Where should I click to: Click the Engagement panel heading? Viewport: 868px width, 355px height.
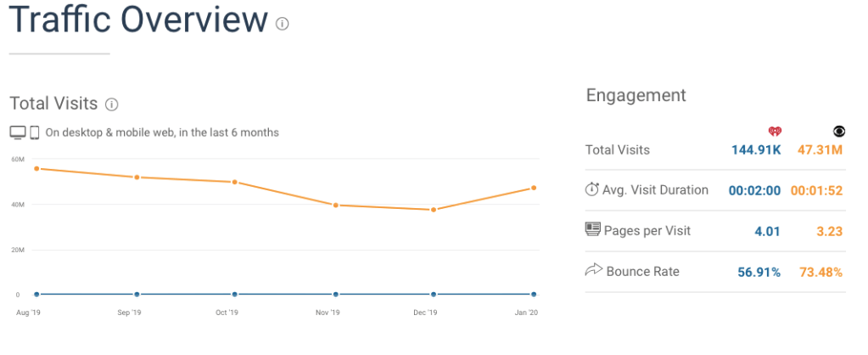pos(636,95)
